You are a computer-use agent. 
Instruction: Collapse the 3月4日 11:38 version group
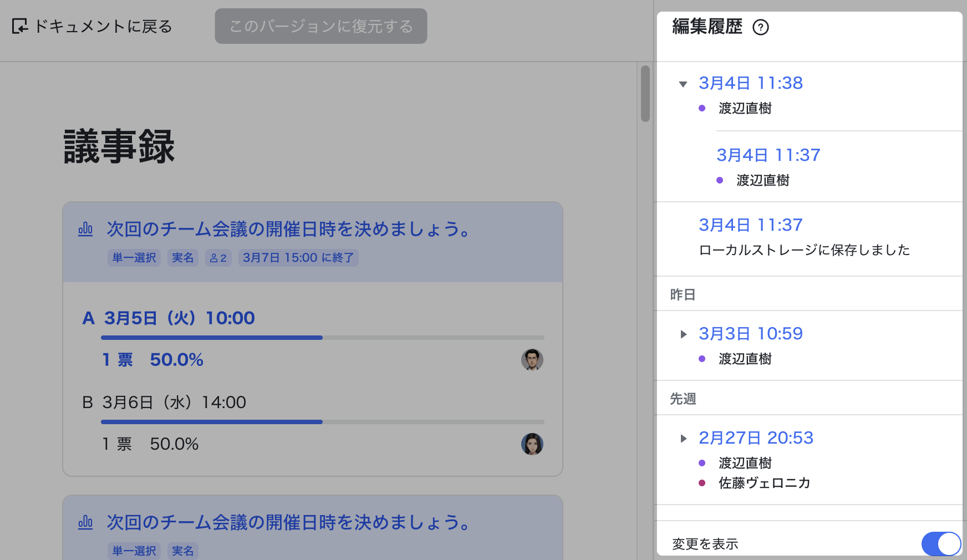point(683,84)
